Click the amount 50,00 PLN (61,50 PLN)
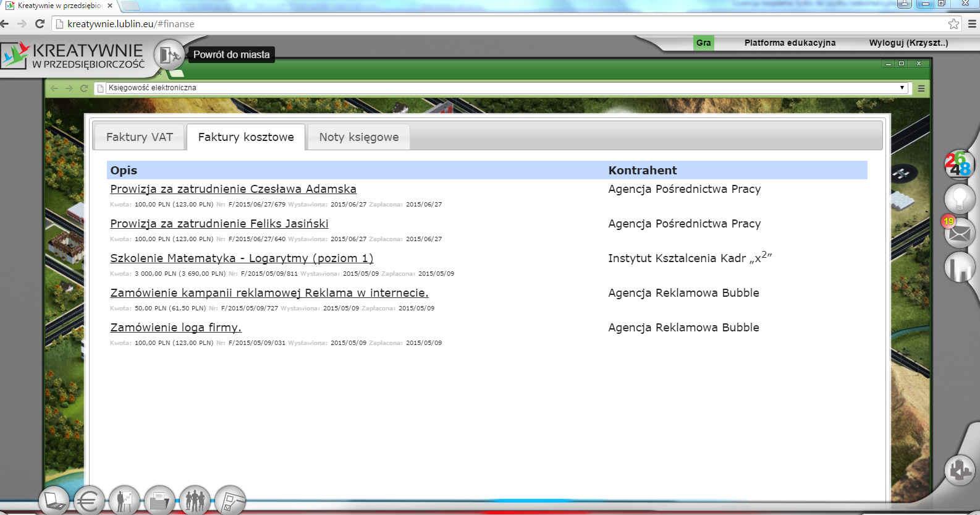The width and height of the screenshot is (980, 515). click(171, 308)
